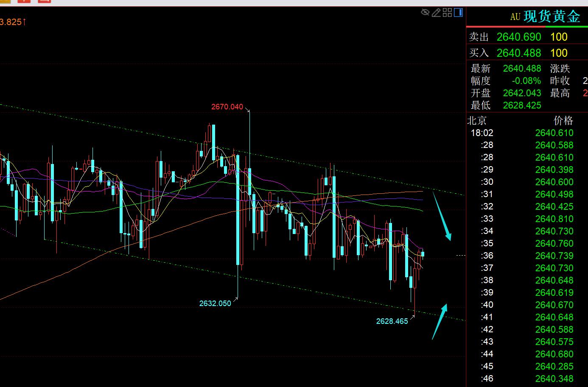
Task: Select the 现货黄金 instrument title
Action: (x=552, y=17)
